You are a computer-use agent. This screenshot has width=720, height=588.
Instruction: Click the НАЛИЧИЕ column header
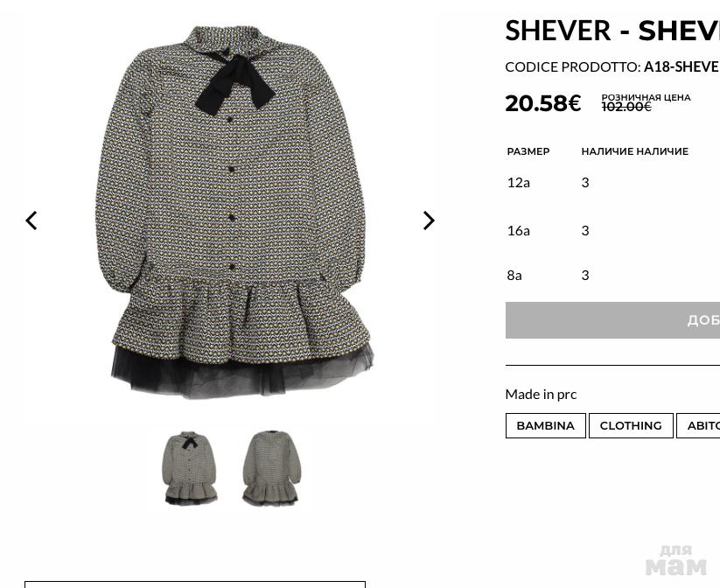634,151
